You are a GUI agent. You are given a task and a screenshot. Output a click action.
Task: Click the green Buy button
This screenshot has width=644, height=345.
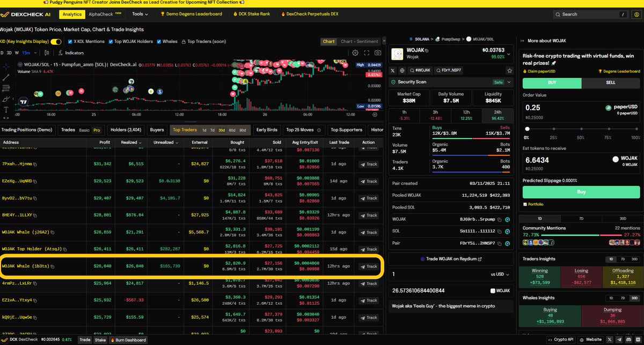(581, 191)
